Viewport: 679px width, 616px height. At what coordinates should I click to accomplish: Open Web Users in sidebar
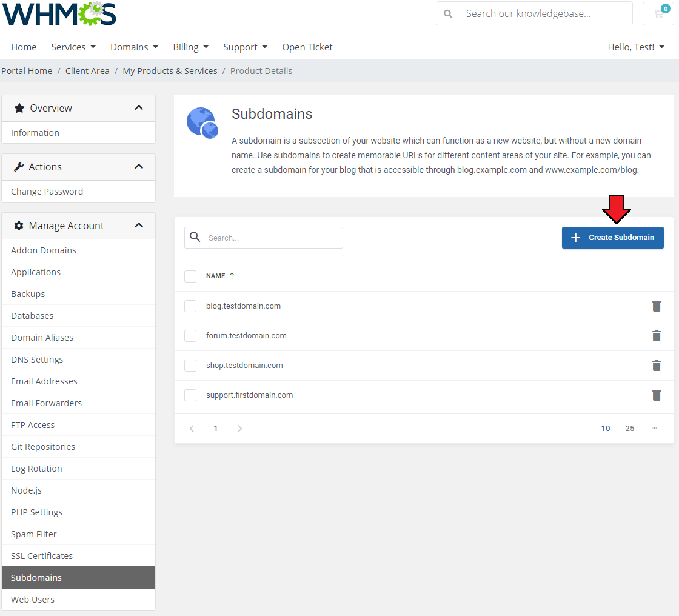(x=78, y=600)
